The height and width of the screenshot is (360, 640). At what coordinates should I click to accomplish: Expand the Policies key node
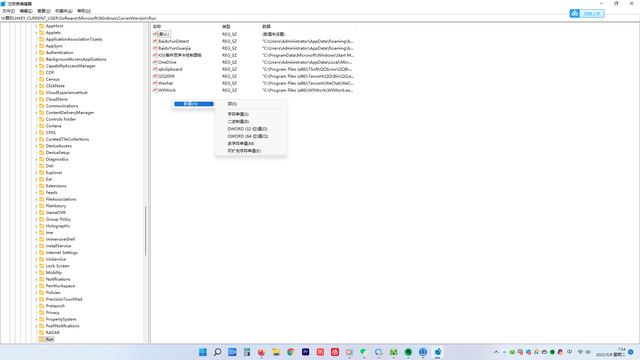[x=36, y=293]
